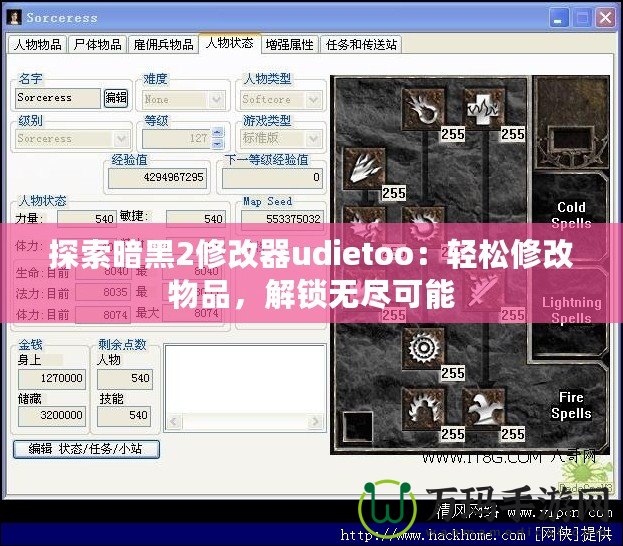
Task: Click the text box's left scroll arrow
Action: click(174, 422)
